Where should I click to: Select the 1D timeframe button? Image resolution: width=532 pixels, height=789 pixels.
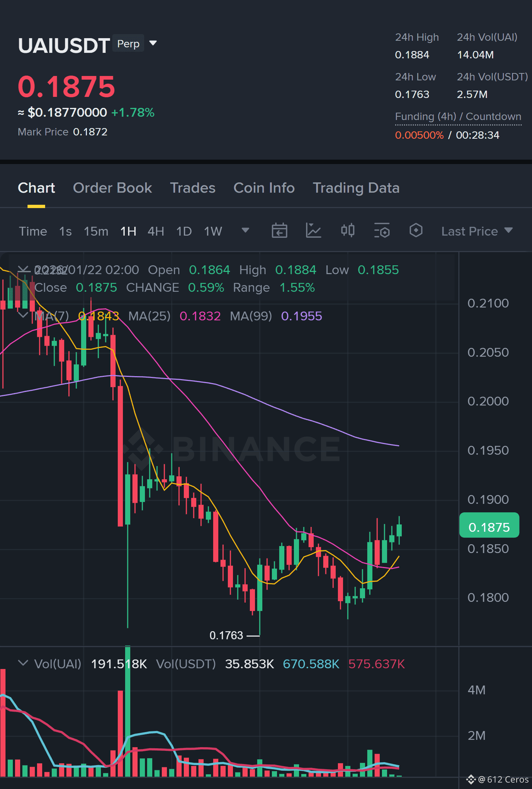pos(184,231)
